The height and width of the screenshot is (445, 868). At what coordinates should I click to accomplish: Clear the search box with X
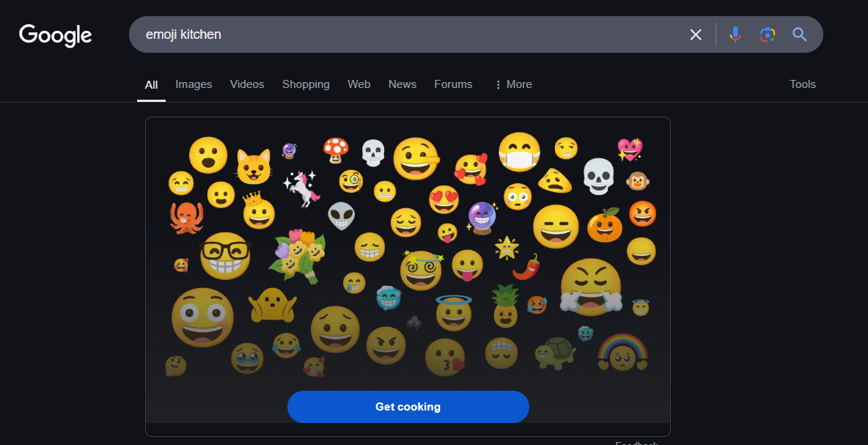696,35
